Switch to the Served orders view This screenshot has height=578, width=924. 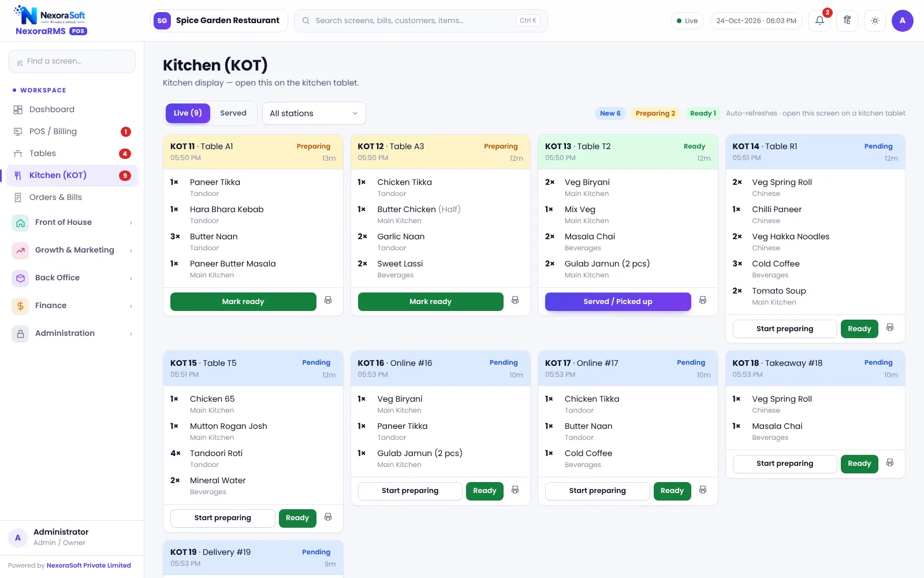[233, 113]
